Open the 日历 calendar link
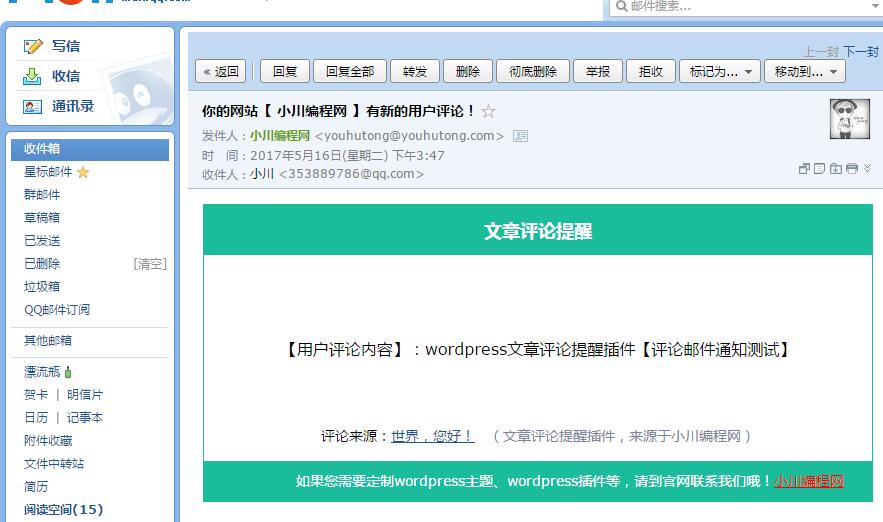This screenshot has width=883, height=522. pyautogui.click(x=36, y=418)
